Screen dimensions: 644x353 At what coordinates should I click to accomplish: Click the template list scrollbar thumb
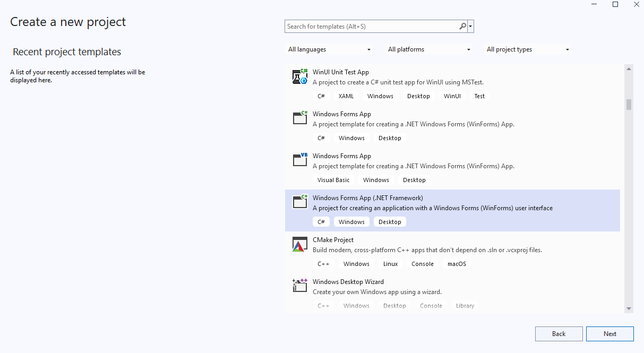(629, 105)
